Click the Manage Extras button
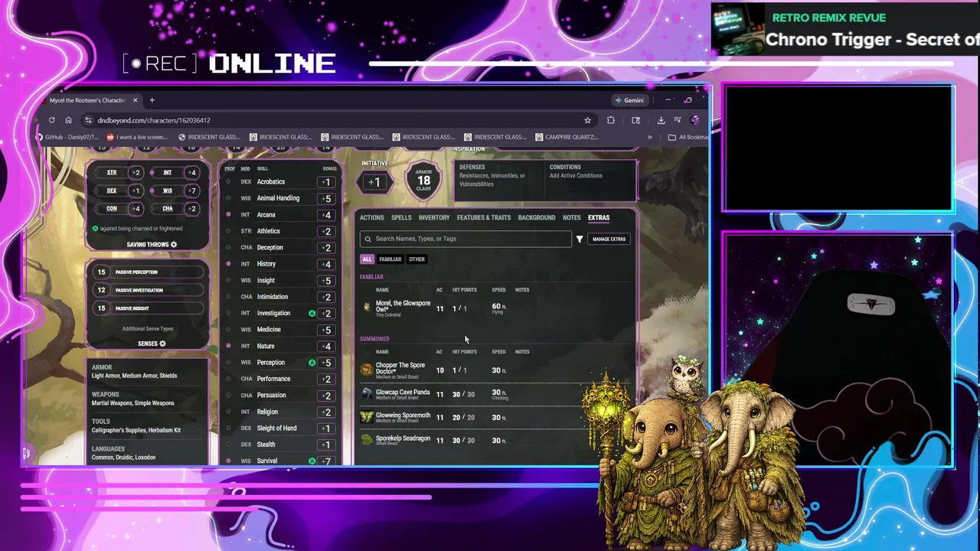Viewport: 980px width, 551px height. 609,239
